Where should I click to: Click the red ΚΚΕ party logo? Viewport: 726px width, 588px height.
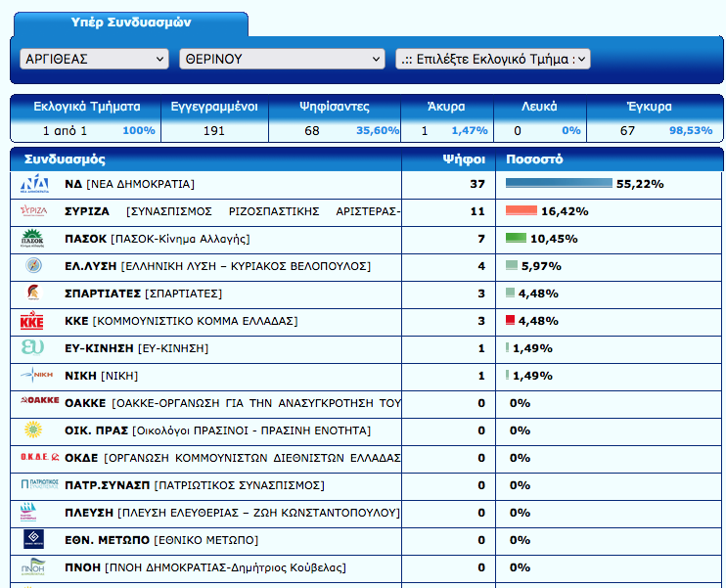tap(34, 321)
